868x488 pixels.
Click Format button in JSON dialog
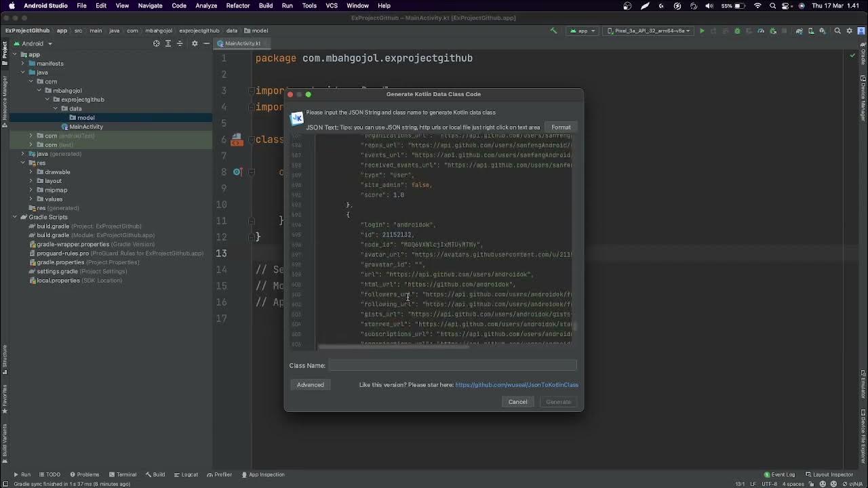[561, 127]
